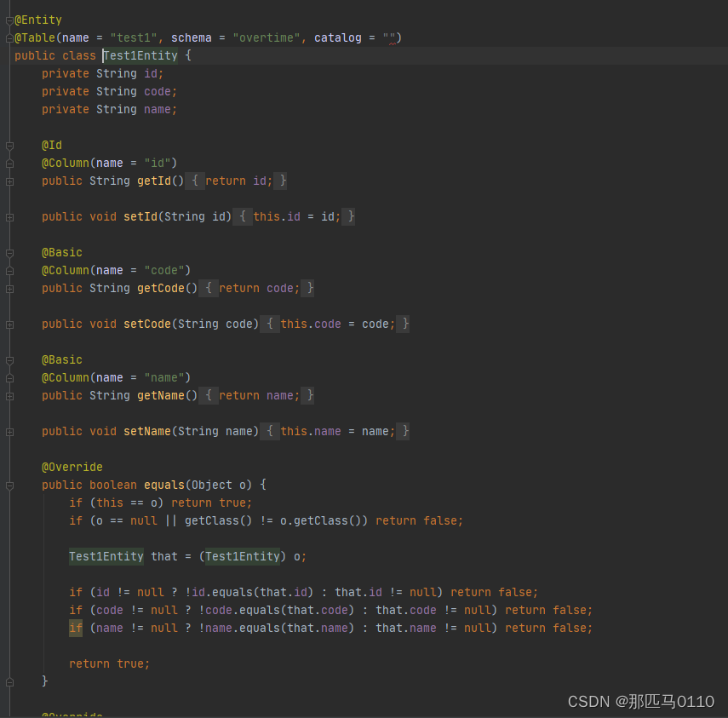Viewport: 728px width, 718px height.
Task: Place cursor on the class name Test1Entity
Action: pyautogui.click(x=139, y=55)
